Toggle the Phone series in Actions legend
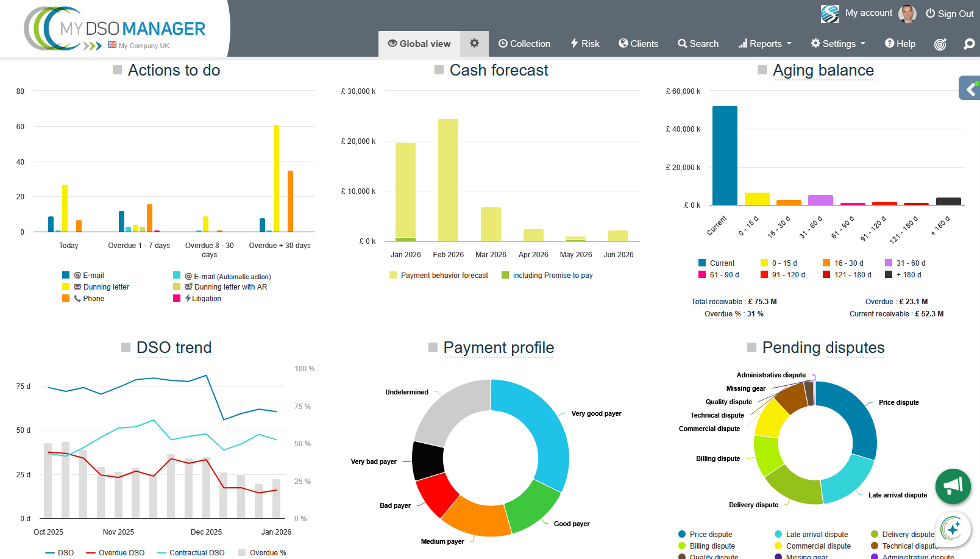980x559 pixels. [88, 299]
